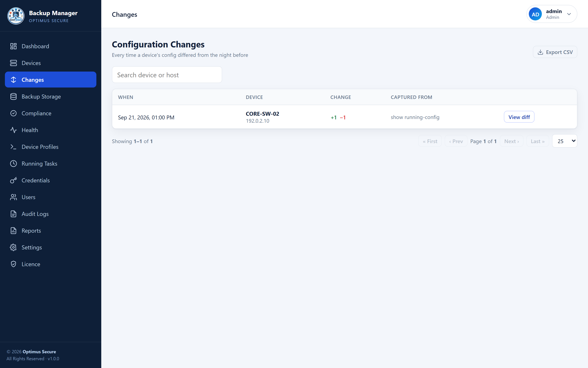
Task: Click the show running-config cell
Action: point(415,117)
